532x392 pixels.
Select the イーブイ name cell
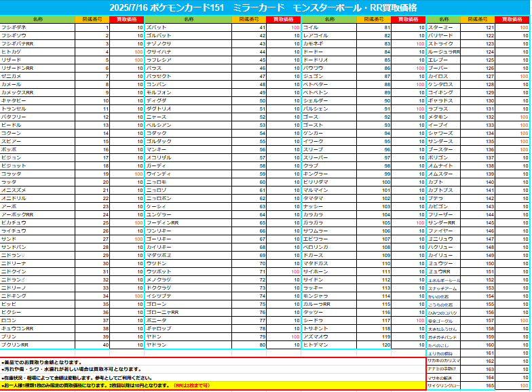point(444,125)
